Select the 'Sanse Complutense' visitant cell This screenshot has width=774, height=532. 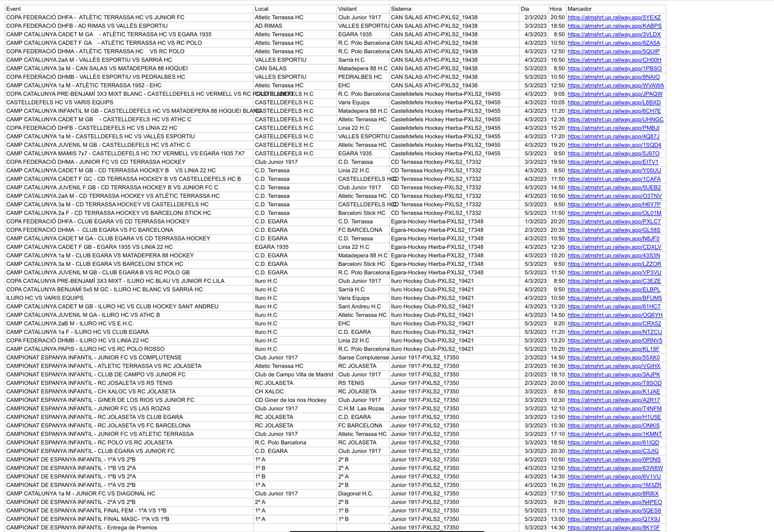(x=363, y=358)
